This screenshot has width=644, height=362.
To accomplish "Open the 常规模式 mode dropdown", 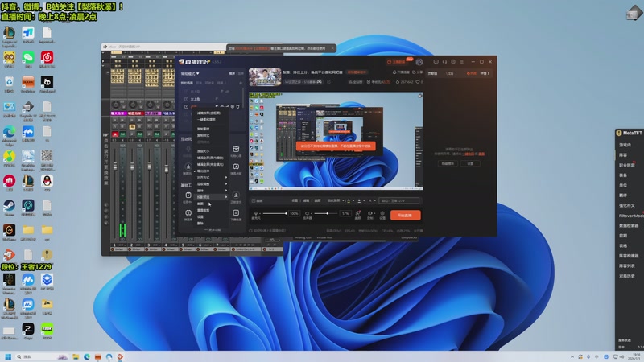I will (x=190, y=73).
